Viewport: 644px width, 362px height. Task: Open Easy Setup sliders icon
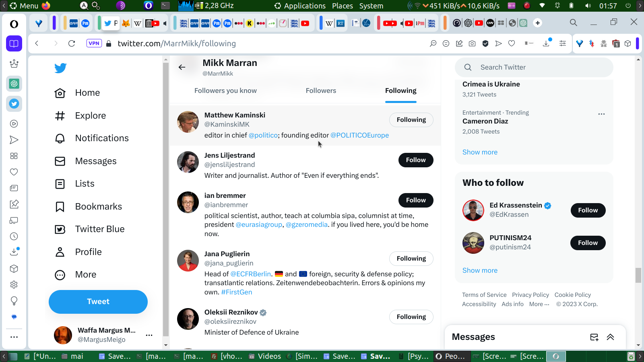tap(563, 43)
